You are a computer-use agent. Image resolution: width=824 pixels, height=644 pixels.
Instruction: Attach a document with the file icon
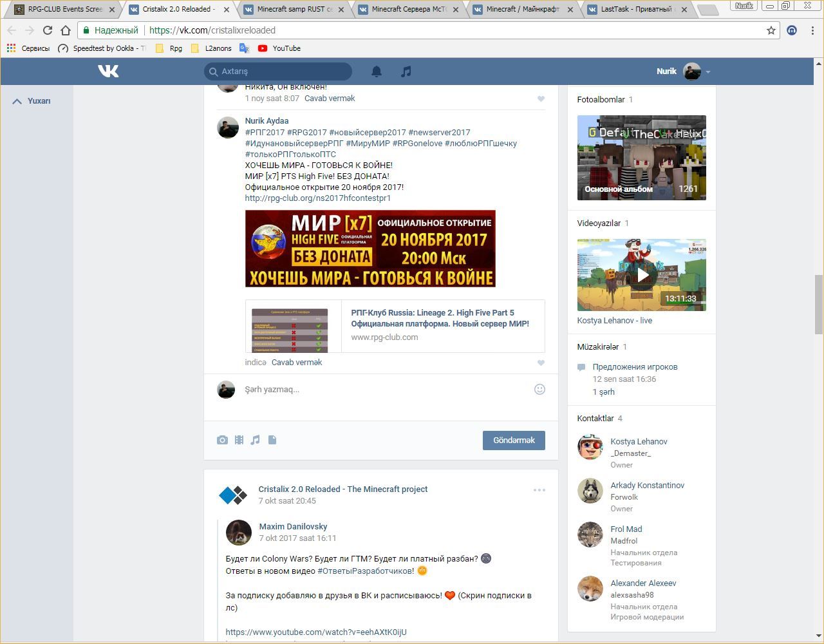(272, 440)
